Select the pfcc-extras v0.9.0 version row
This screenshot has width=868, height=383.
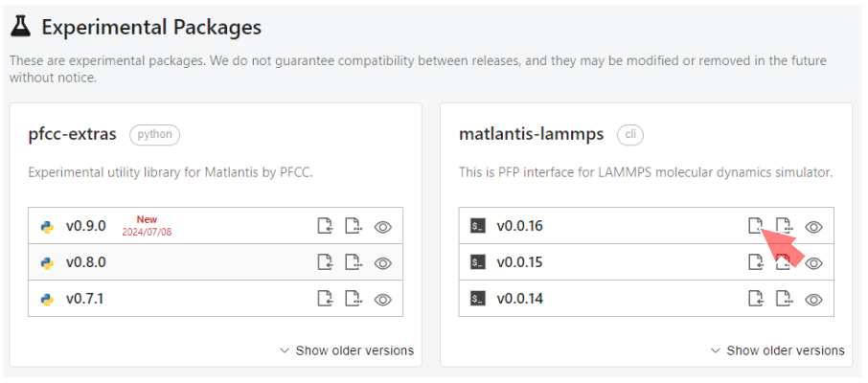click(86, 227)
